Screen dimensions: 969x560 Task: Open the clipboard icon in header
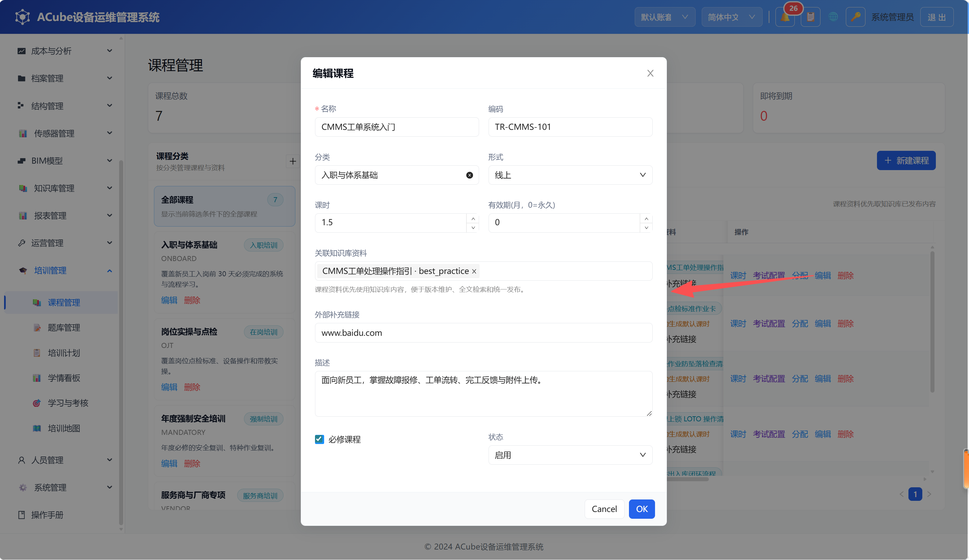click(x=811, y=17)
